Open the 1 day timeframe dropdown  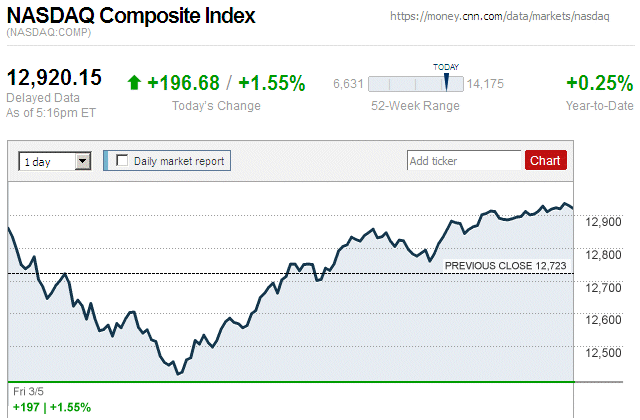click(x=47, y=160)
